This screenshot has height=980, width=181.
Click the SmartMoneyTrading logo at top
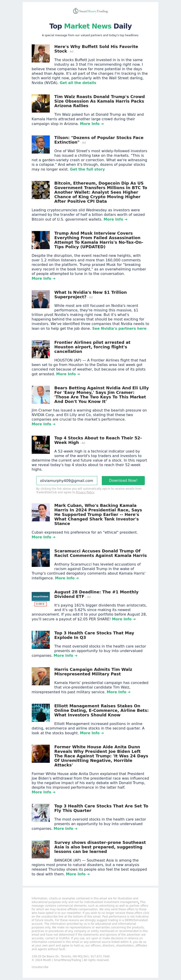pos(90,11)
